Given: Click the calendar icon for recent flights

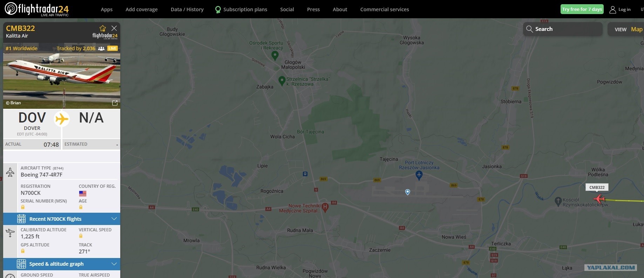Looking at the screenshot, I should click(21, 219).
